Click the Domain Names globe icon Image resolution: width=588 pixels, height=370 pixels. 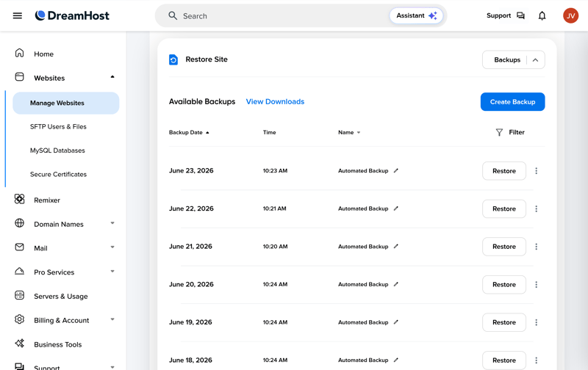tap(20, 223)
